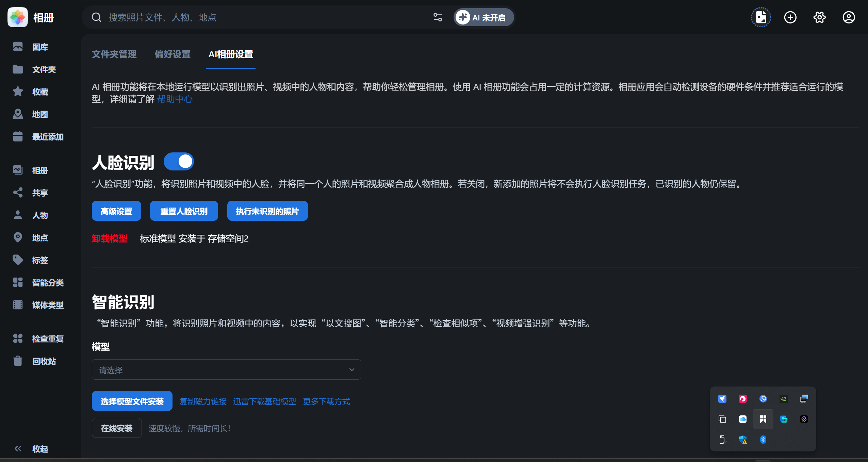Screen dimensions: 868x462
Task: Click the AI 未开启 status toggle
Action: tap(483, 17)
